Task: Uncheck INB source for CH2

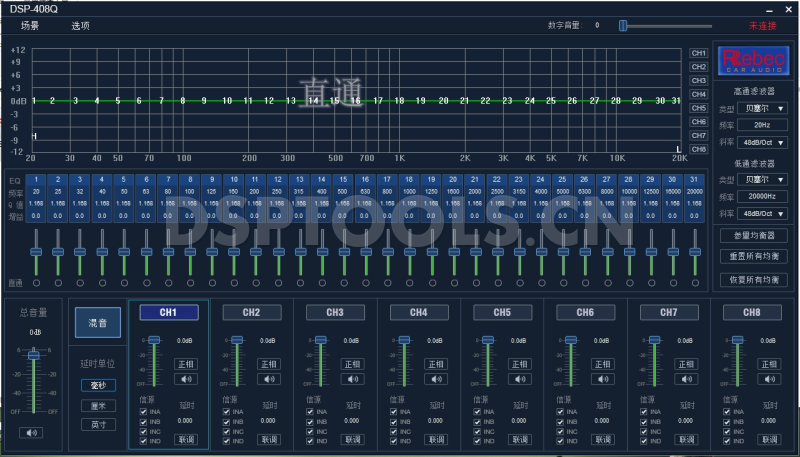Action: click(x=227, y=422)
